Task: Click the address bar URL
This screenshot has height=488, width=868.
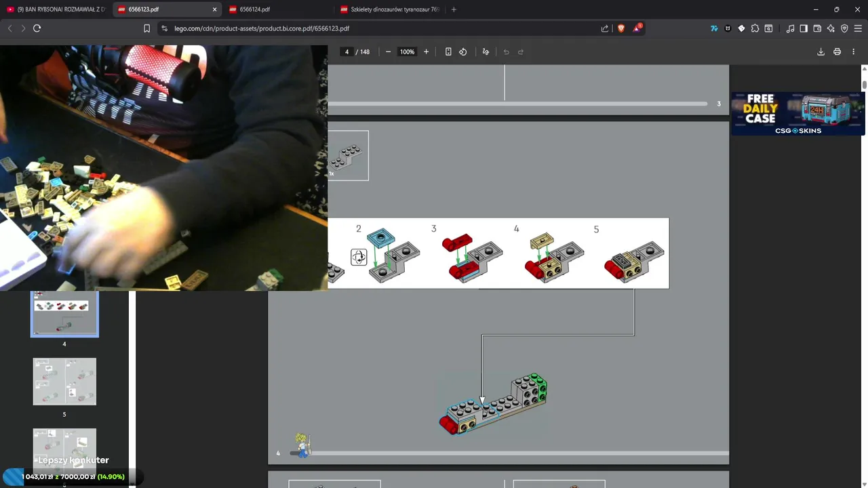Action: [x=262, y=28]
